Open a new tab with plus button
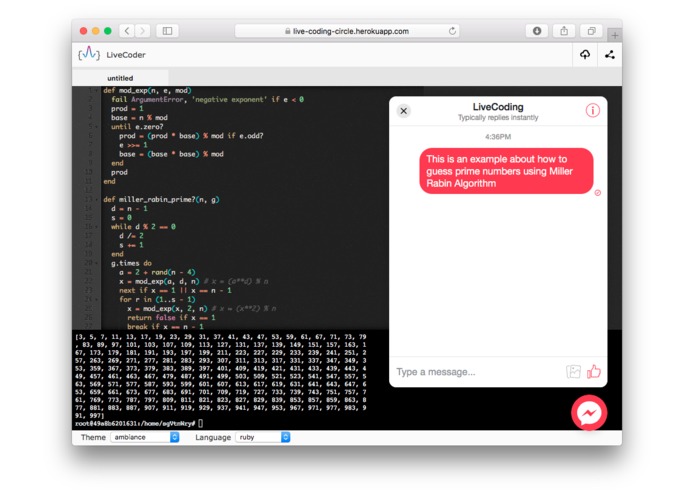This screenshot has height=494, width=695. (615, 35)
